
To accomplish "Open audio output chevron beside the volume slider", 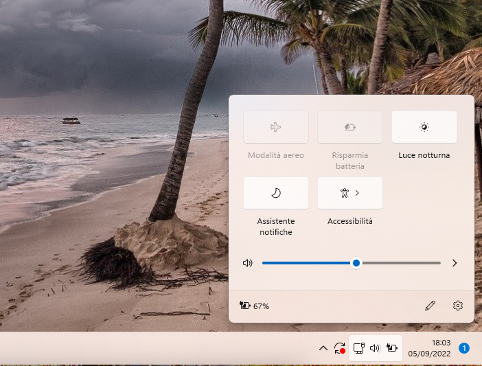I will (x=454, y=263).
